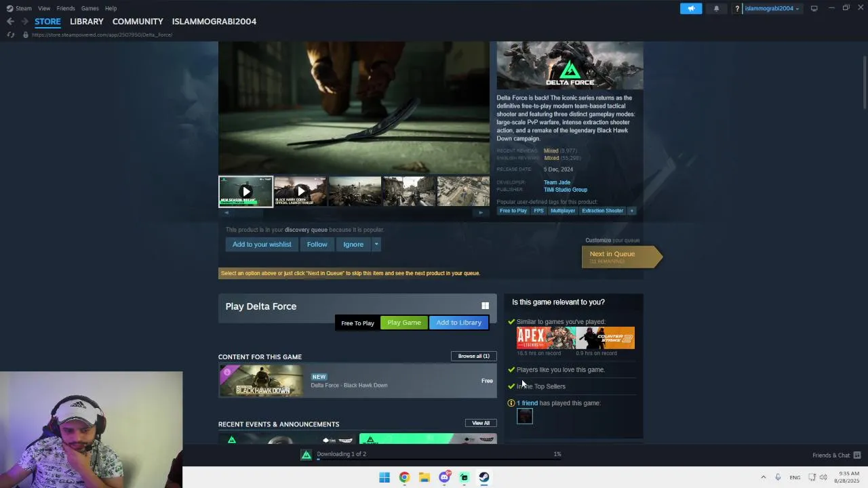Open Discord from the taskbar

pos(444,477)
